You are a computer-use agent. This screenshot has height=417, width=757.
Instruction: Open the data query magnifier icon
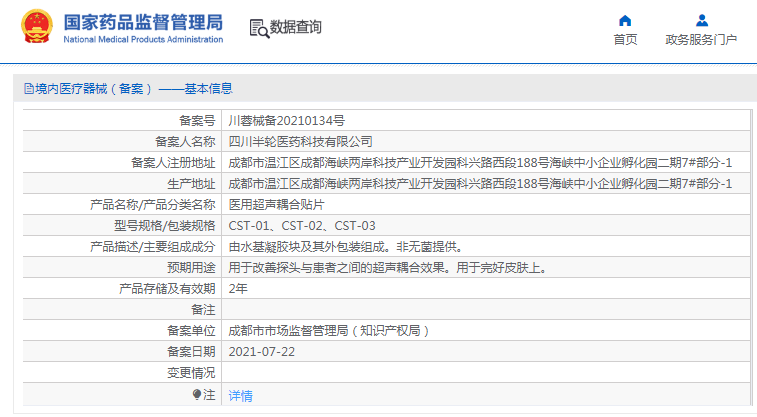click(259, 28)
